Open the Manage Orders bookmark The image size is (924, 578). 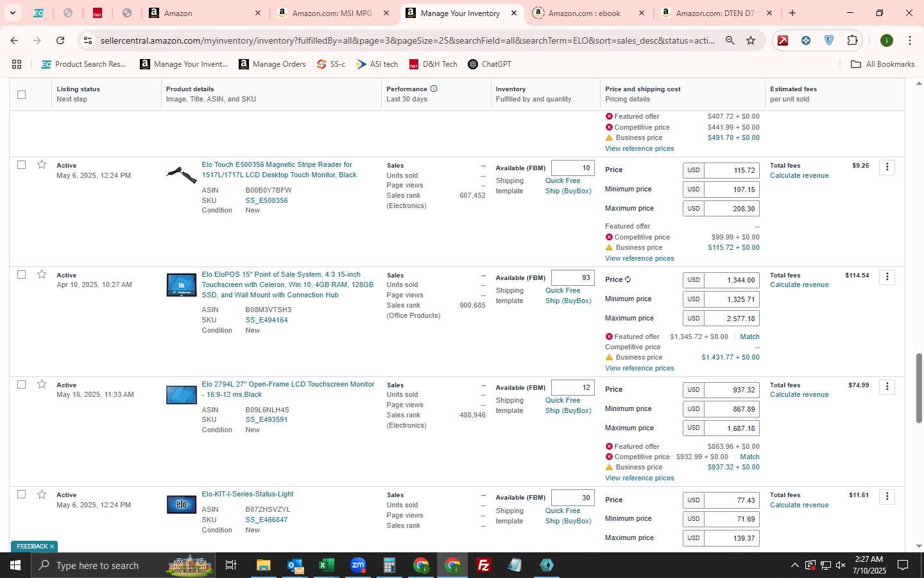pos(272,64)
